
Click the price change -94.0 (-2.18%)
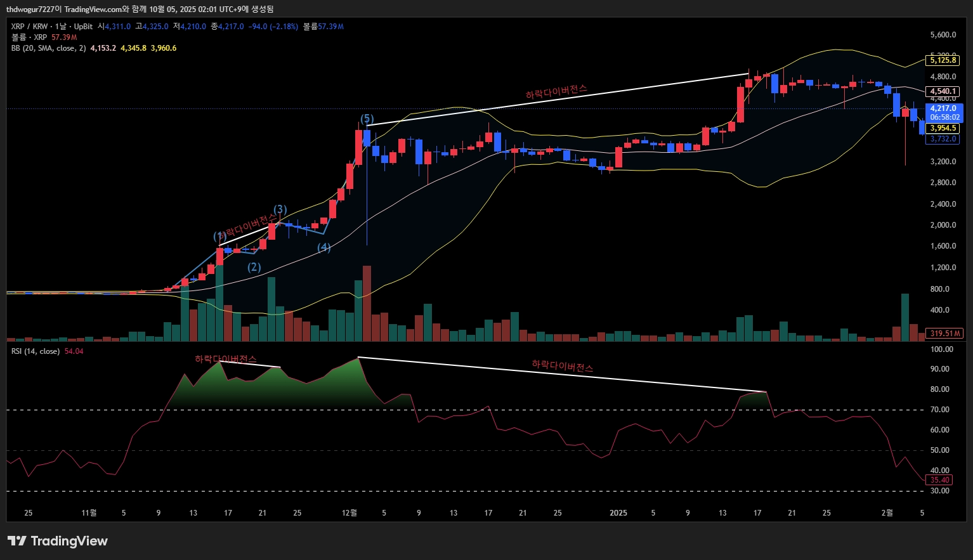pyautogui.click(x=273, y=27)
